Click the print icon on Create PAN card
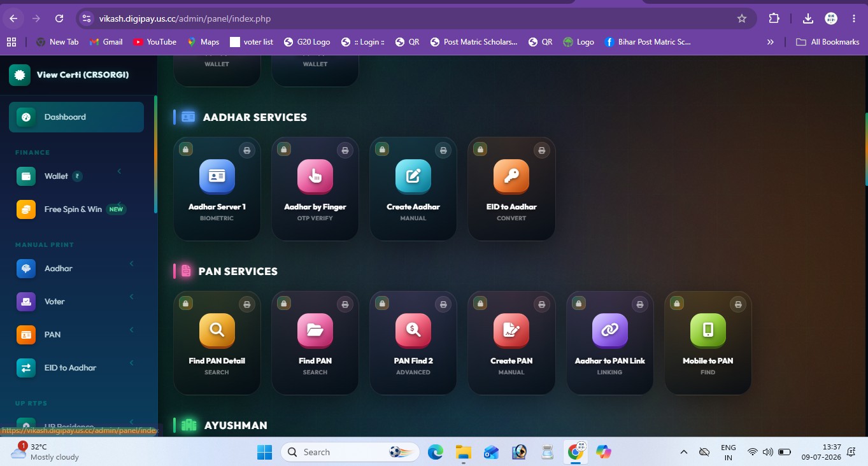 point(541,304)
